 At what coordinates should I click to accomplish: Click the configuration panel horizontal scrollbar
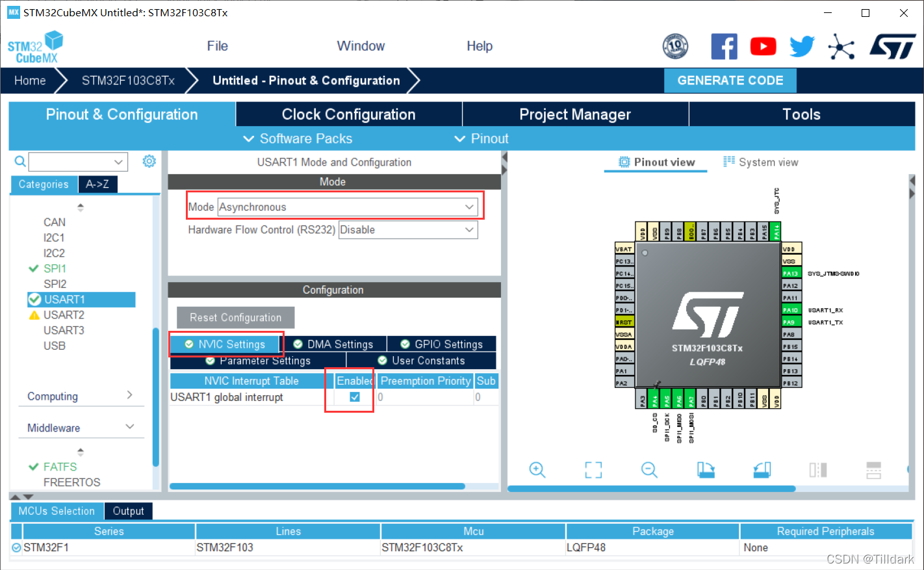click(x=317, y=486)
